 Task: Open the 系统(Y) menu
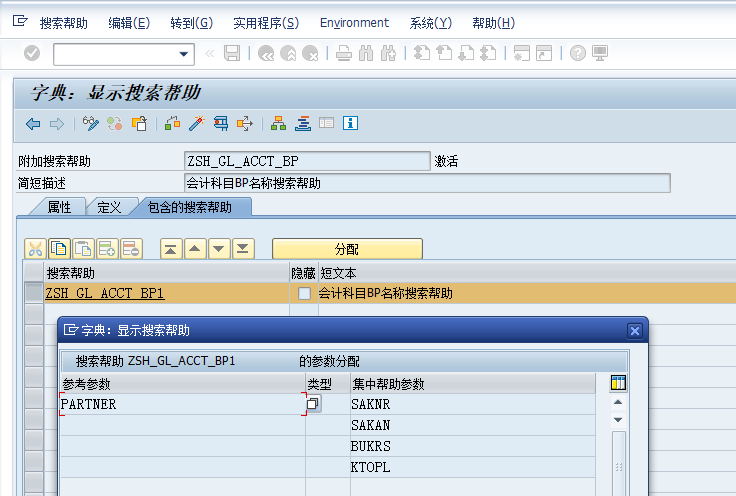(430, 23)
